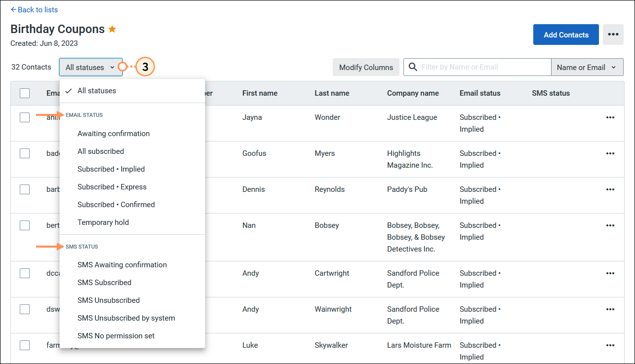Collapse the All statuses dropdown
Screen dimensions: 635x364
91,67
